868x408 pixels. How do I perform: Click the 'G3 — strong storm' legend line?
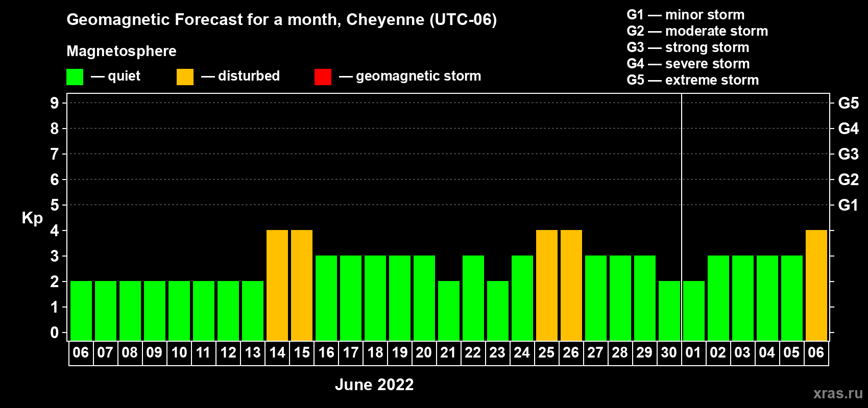point(688,47)
